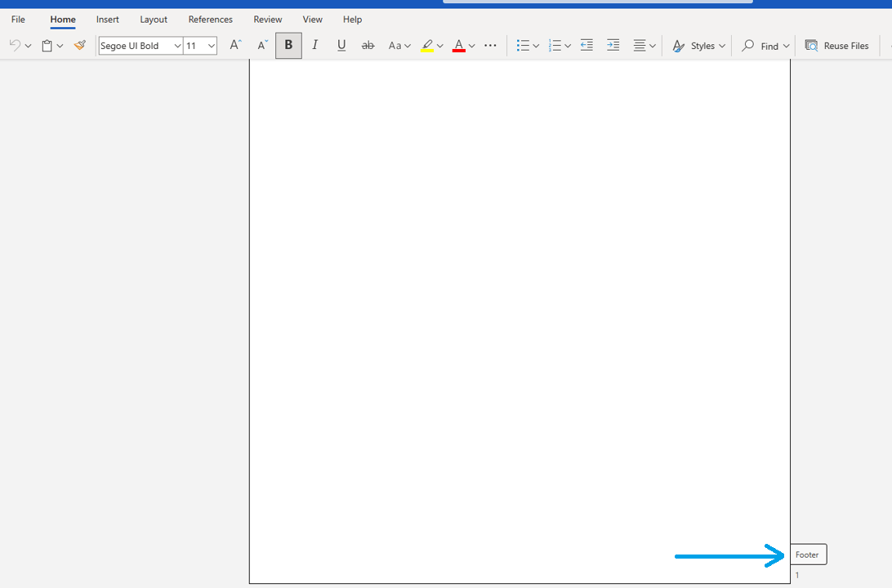Expand the bullet library arrow
The height and width of the screenshot is (588, 892).
click(x=536, y=46)
